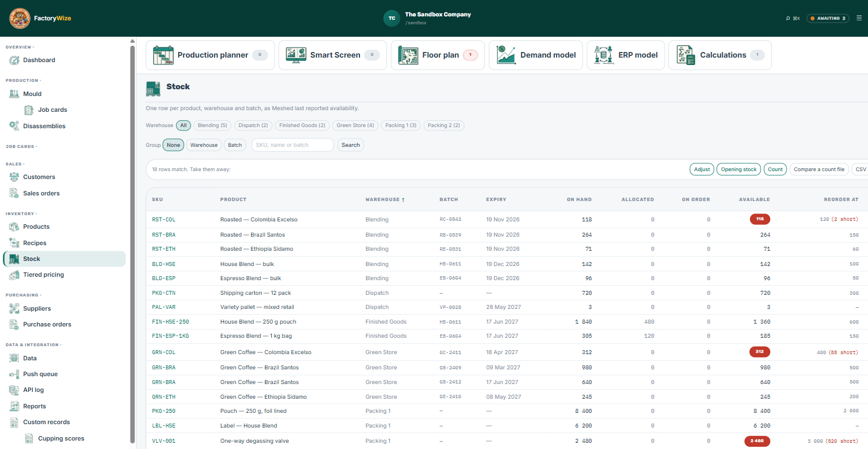The image size is (868, 449).
Task: Focus the SKU, name or batch field
Action: click(293, 145)
